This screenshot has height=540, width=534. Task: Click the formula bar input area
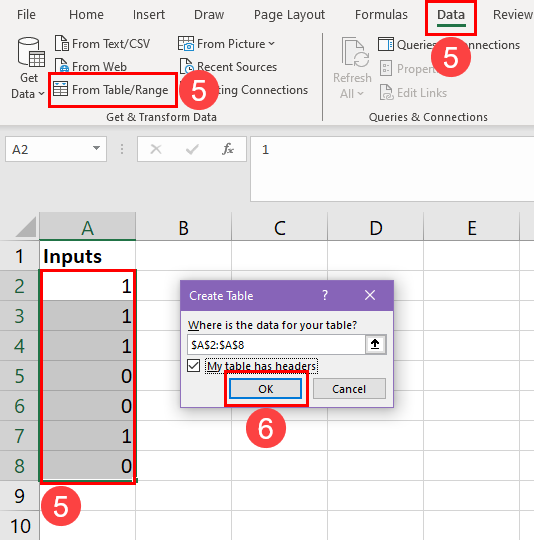392,169
